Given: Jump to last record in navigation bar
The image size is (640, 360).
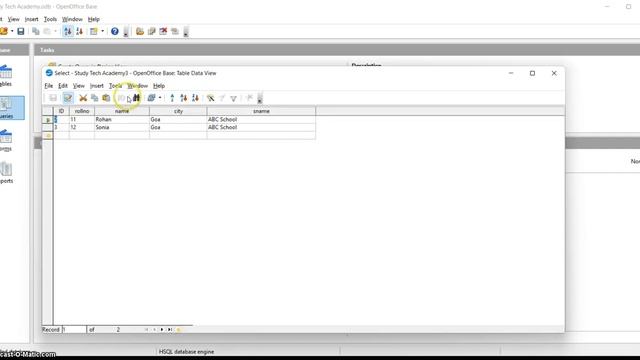Looking at the screenshot, I should click(x=170, y=329).
